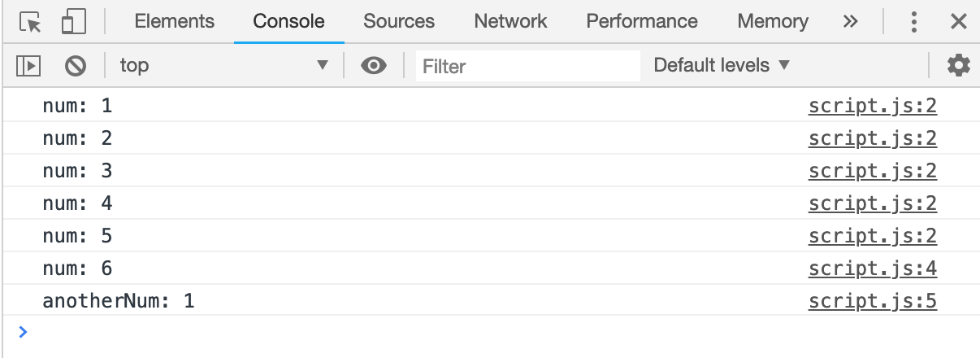
Task: Toggle the device toolbar icon
Action: pyautogui.click(x=73, y=22)
